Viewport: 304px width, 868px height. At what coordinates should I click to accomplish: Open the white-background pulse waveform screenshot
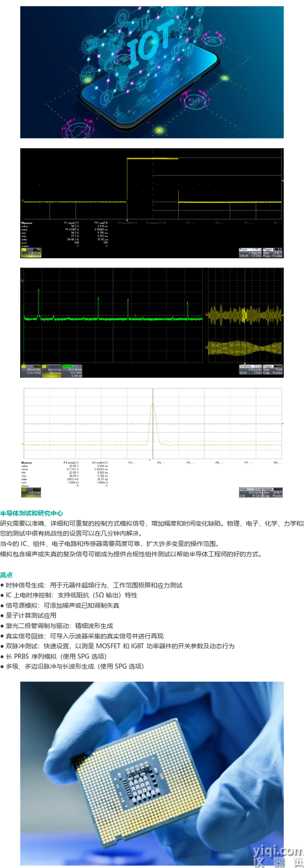[x=152, y=443]
